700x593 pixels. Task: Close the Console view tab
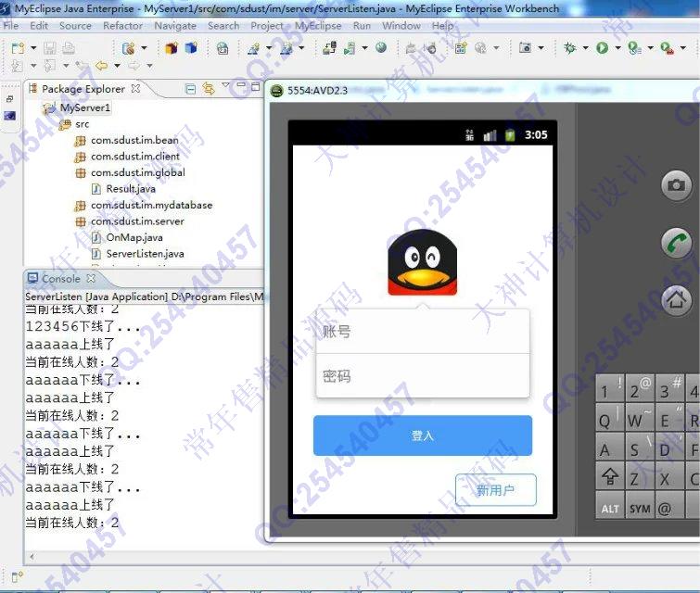pos(91,278)
